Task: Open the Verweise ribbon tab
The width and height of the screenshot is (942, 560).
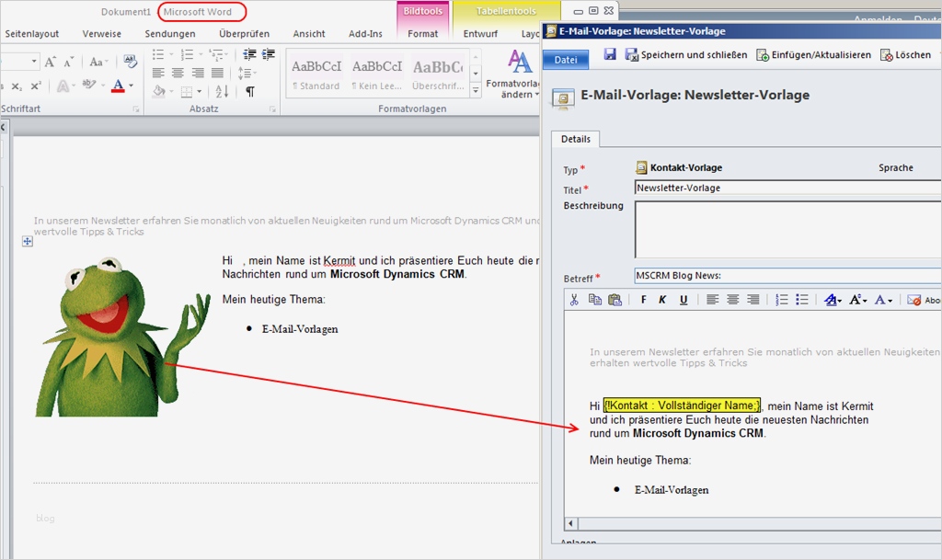Action: (x=101, y=34)
